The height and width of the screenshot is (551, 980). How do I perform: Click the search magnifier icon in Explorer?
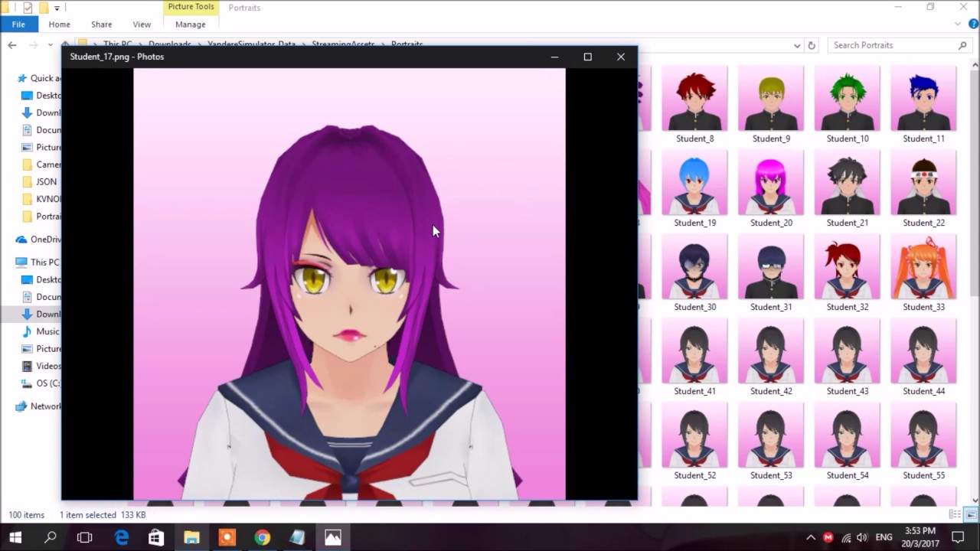962,45
